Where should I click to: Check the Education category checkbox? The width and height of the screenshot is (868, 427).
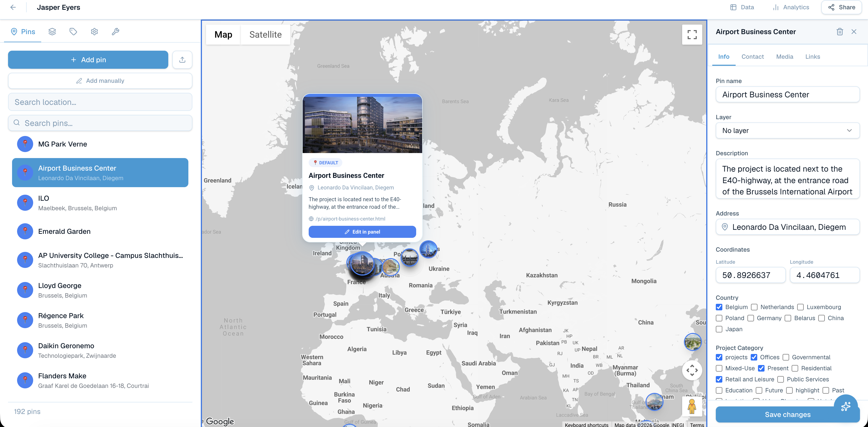(719, 390)
